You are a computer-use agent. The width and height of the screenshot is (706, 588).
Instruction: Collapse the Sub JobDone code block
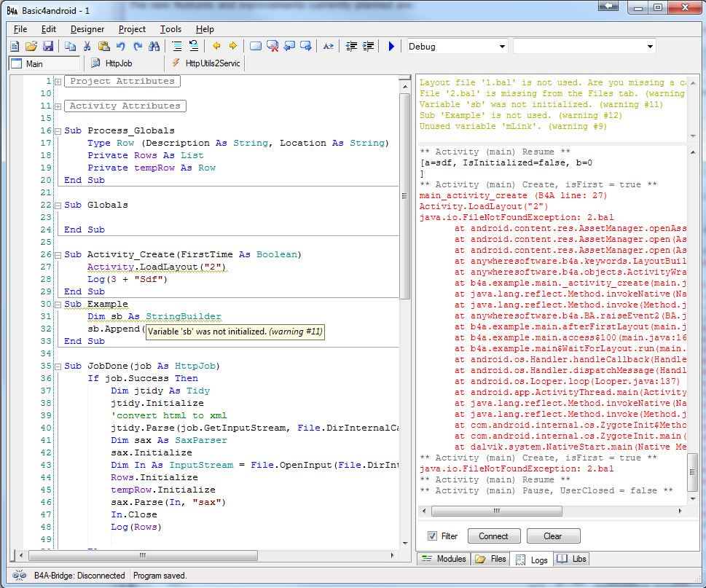coord(58,366)
